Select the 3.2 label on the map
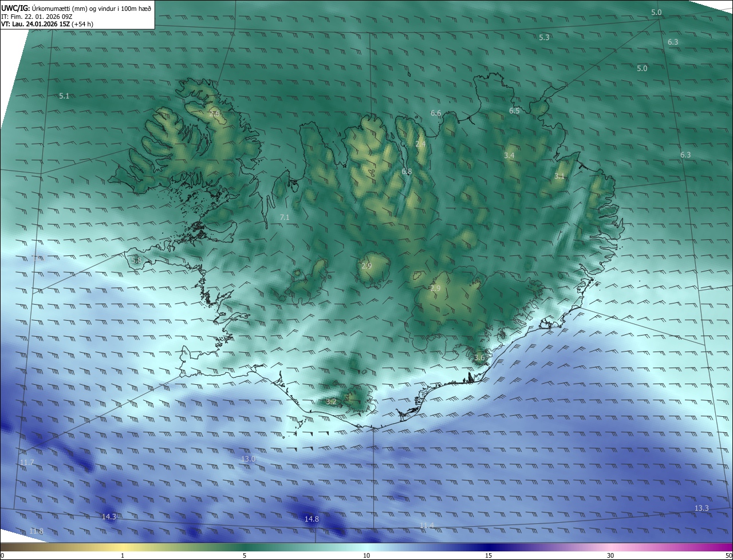Screen dimensions: 733x560 [330, 402]
